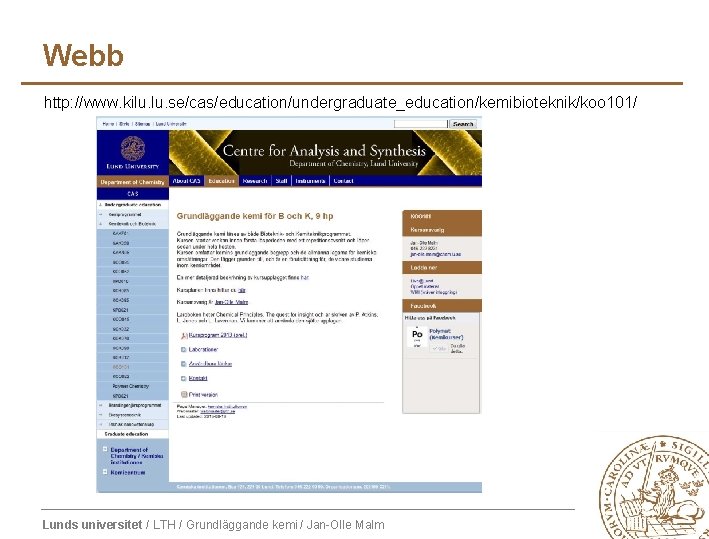Open the Instruments tab
This screenshot has width=709, height=539.
(x=310, y=181)
